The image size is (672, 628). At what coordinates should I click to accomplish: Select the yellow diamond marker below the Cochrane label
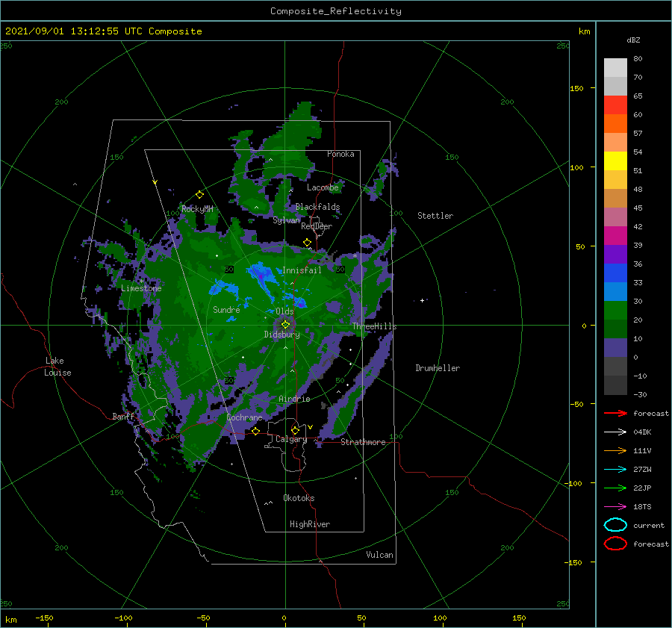pyautogui.click(x=255, y=431)
